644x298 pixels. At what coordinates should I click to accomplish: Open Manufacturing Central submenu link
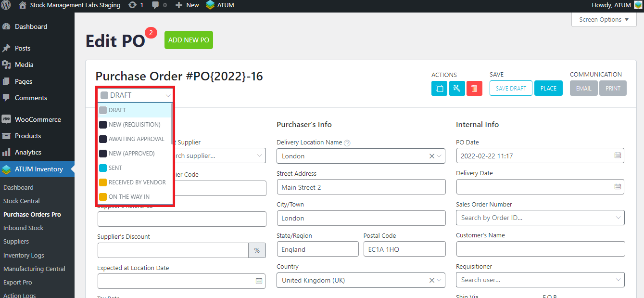tap(34, 269)
